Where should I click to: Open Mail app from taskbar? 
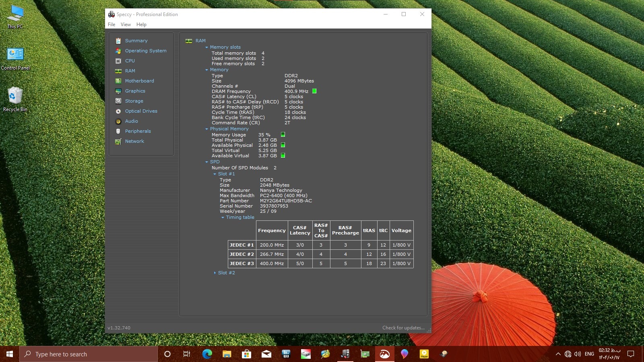(x=266, y=354)
